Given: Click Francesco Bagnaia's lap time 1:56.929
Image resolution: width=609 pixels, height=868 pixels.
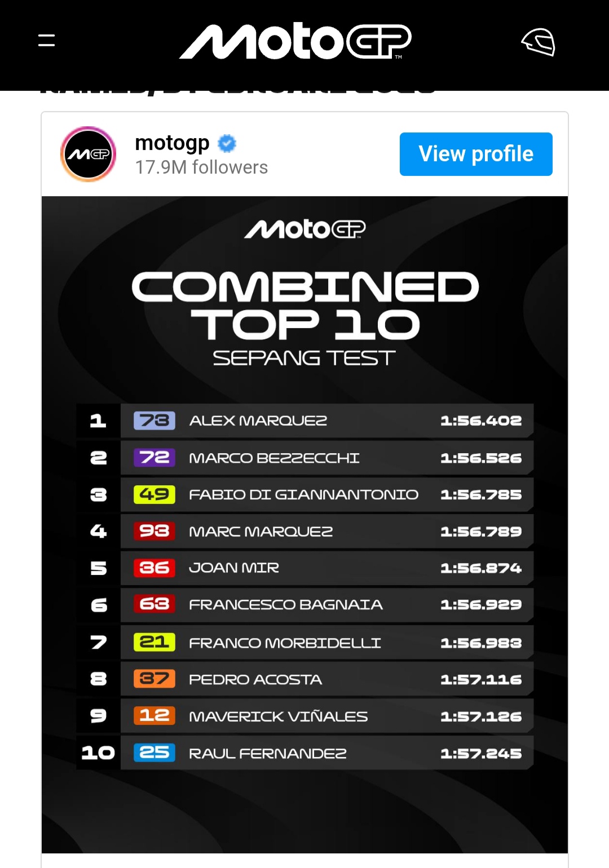Looking at the screenshot, I should (x=481, y=605).
